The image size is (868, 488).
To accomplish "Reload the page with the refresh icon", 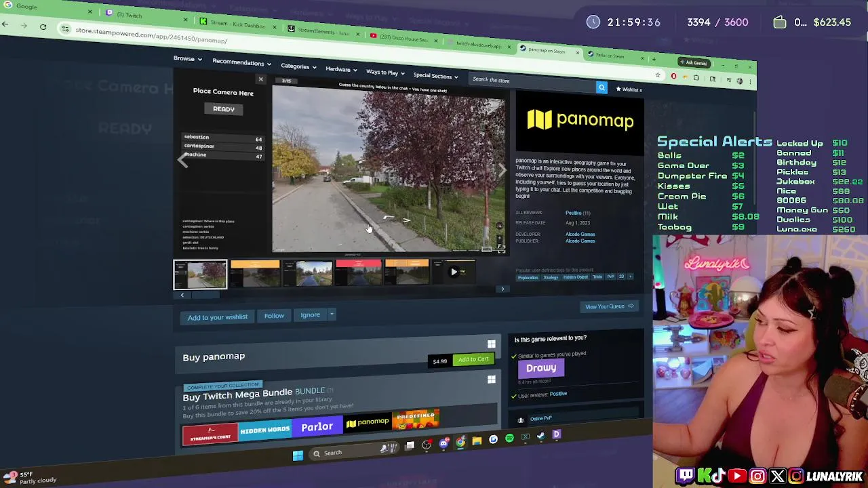I will [x=43, y=27].
